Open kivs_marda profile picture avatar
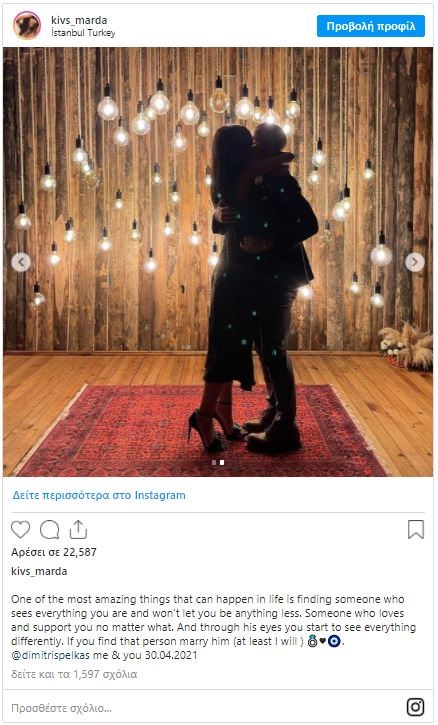Viewport: 438px width, 725px height. tap(27, 25)
